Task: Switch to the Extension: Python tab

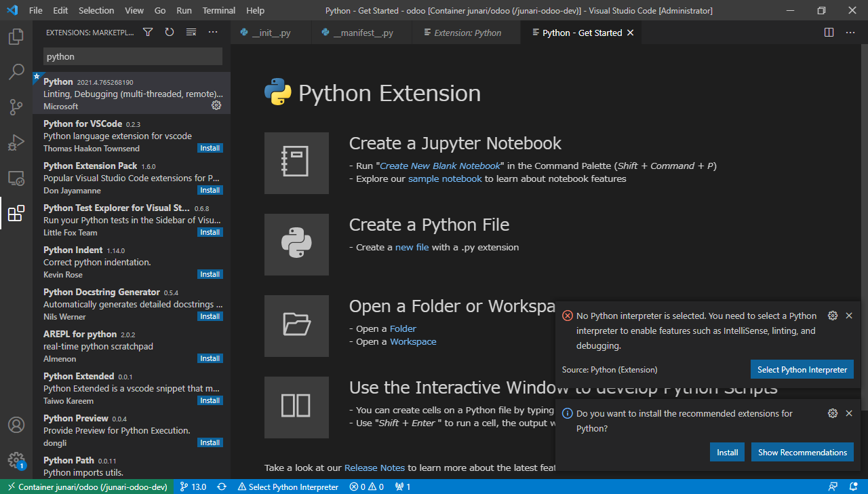Action: click(x=467, y=33)
